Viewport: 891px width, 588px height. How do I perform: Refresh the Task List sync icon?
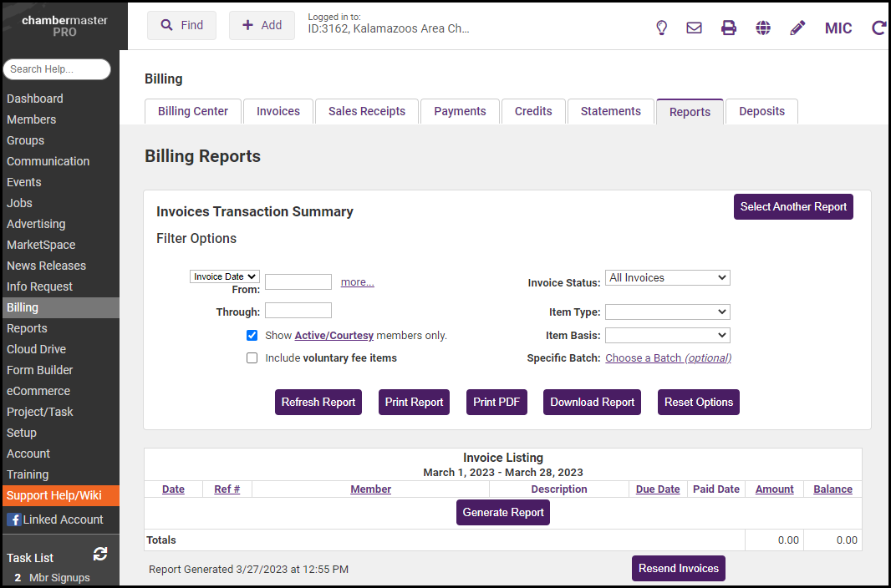pos(100,554)
